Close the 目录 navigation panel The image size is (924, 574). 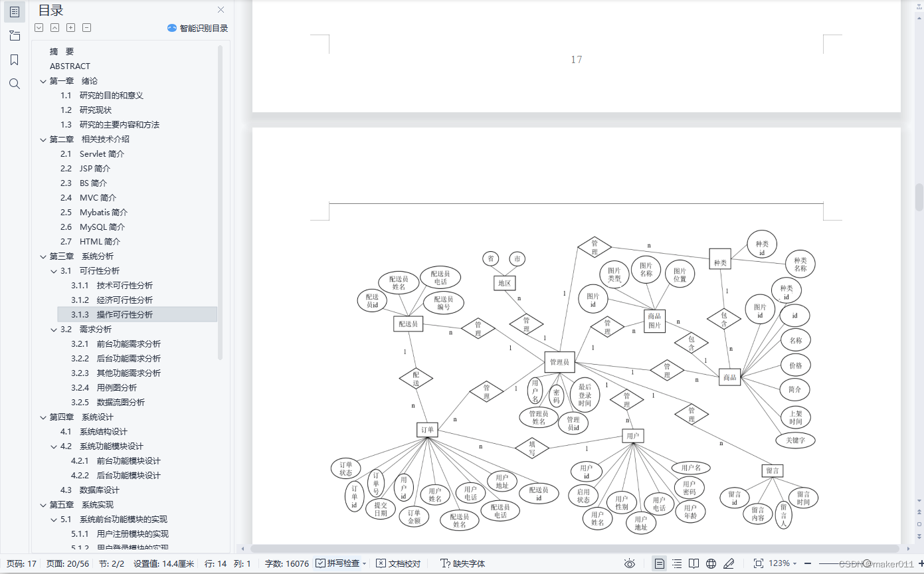tap(221, 10)
